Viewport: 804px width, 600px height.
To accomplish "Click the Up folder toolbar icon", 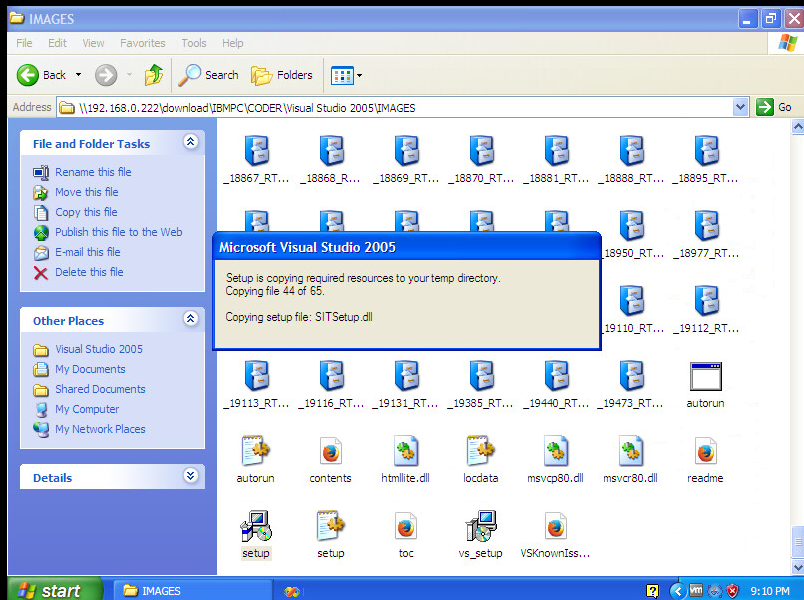I will [x=153, y=75].
